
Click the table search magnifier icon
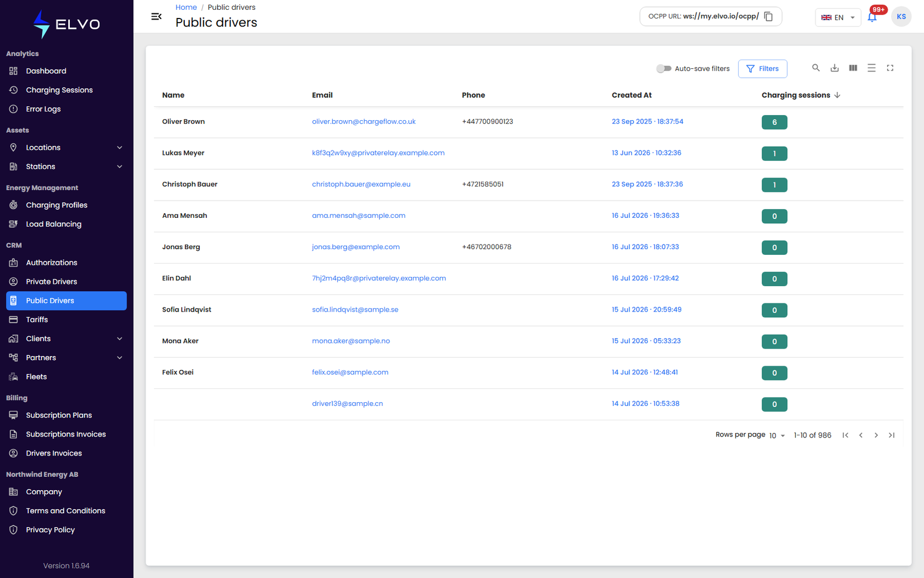pyautogui.click(x=816, y=68)
